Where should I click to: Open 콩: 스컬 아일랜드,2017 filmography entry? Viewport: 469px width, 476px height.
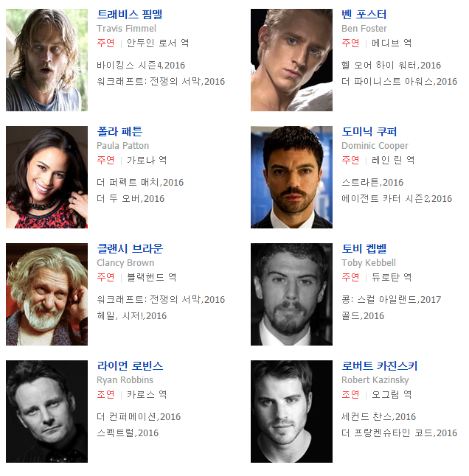pos(392,300)
